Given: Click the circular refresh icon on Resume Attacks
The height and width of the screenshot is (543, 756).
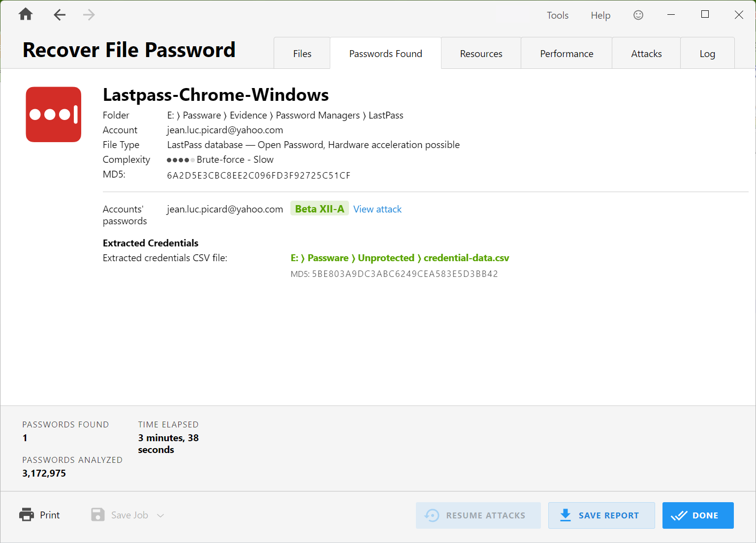Looking at the screenshot, I should point(432,515).
